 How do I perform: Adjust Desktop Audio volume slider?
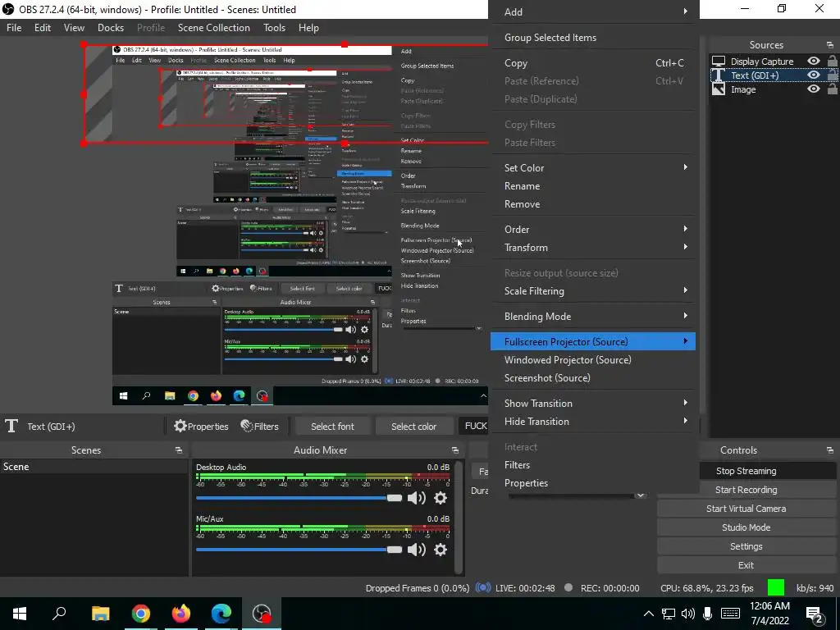pyautogui.click(x=299, y=498)
